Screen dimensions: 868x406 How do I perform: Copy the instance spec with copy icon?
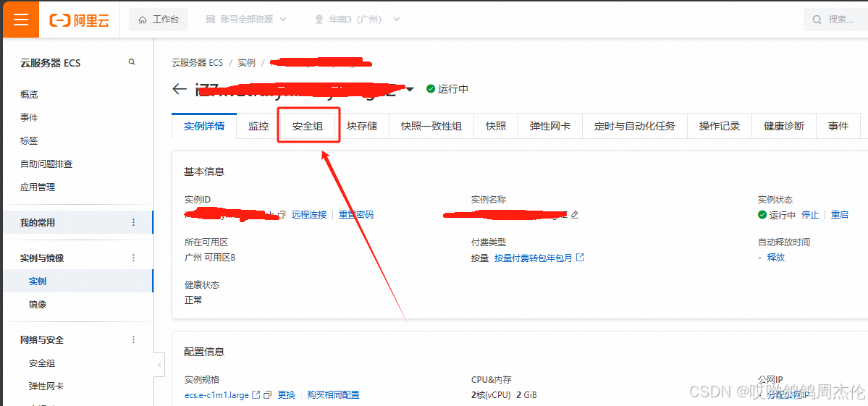click(267, 395)
